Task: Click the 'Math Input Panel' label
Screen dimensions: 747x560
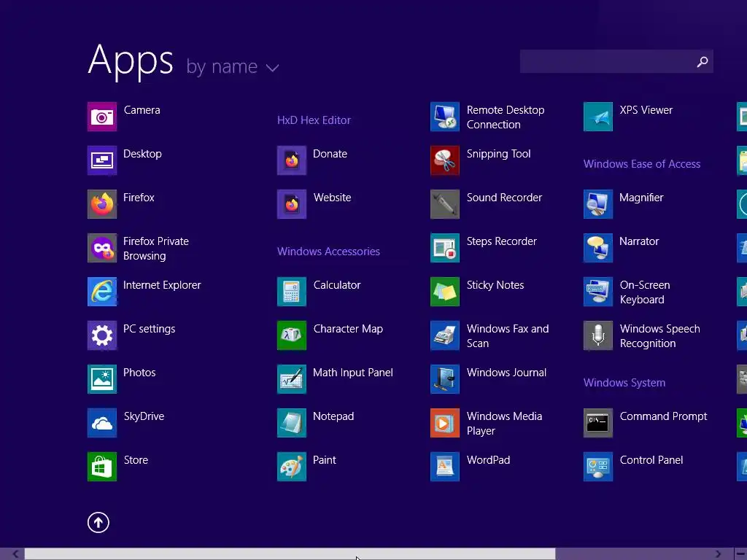Action: tap(352, 373)
